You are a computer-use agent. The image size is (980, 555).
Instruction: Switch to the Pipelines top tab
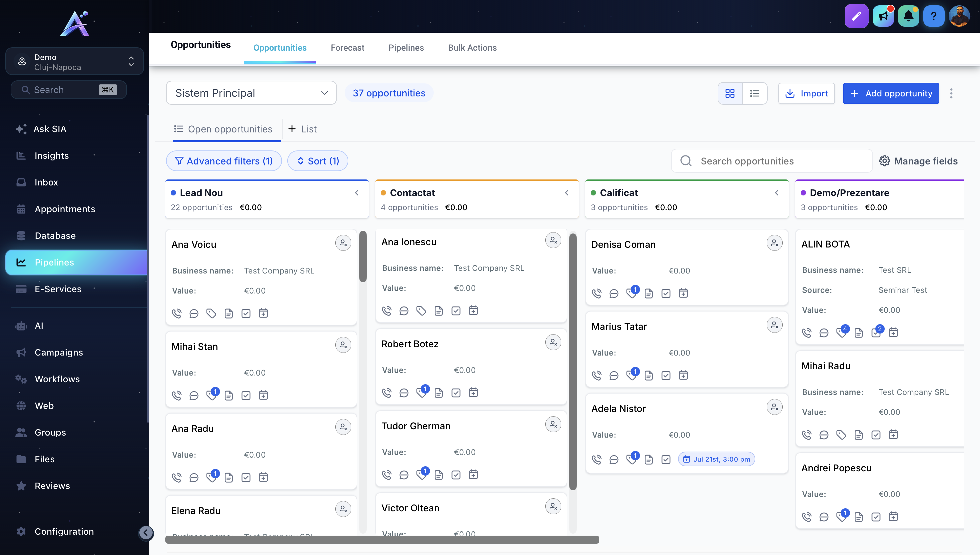pos(406,48)
